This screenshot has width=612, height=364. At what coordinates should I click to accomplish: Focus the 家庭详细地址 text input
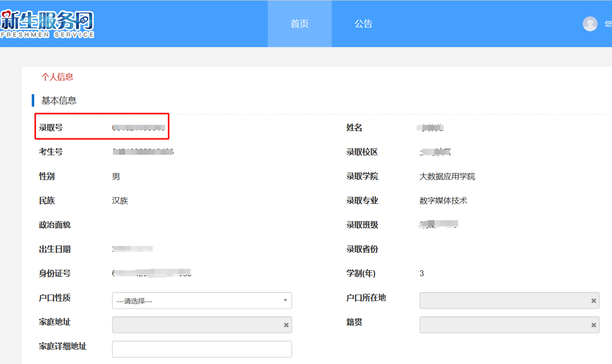[202, 349]
